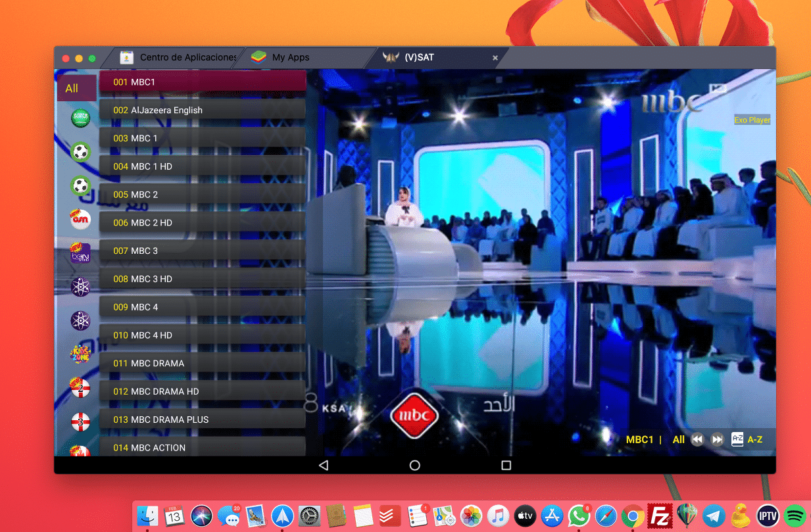This screenshot has height=532, width=811.
Task: Select the Saudi channels category icon
Action: [x=80, y=118]
